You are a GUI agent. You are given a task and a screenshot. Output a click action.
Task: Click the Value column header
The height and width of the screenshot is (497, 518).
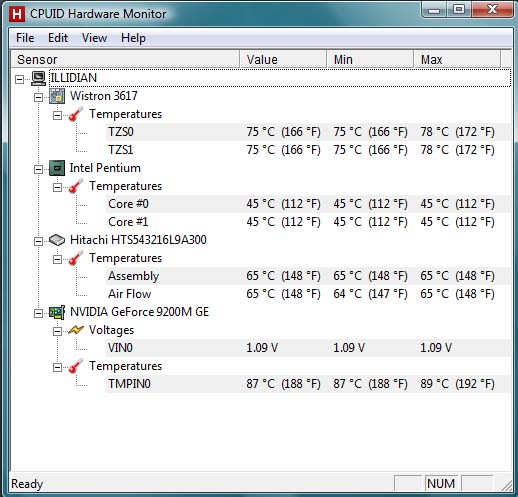coord(283,60)
